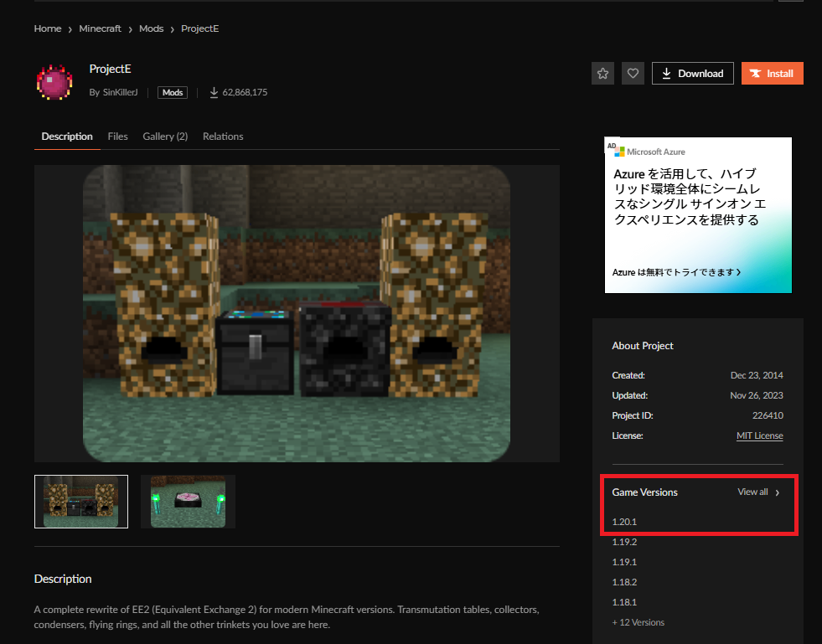Open the Microsoft Azure advertisement

[x=698, y=215]
